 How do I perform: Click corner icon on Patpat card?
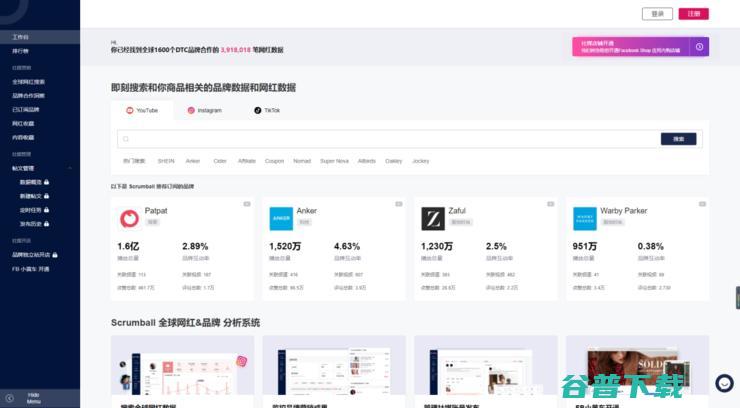pyautogui.click(x=247, y=204)
